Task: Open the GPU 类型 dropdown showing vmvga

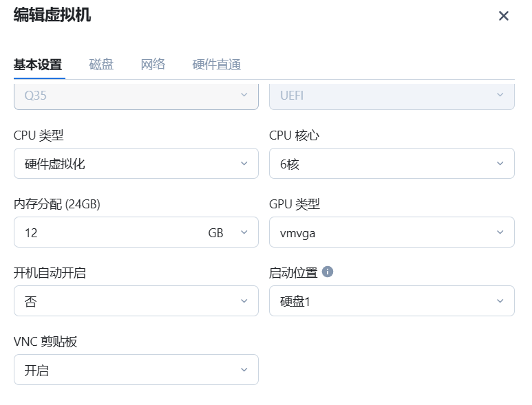Action: pos(391,232)
